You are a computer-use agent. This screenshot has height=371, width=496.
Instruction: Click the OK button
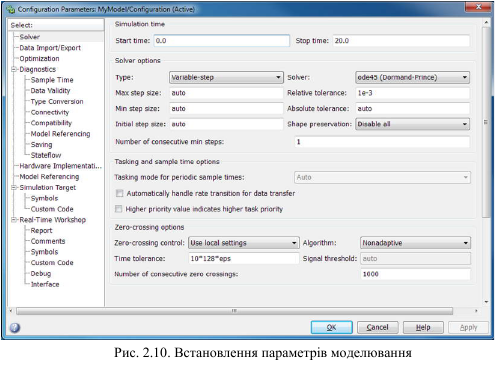[x=332, y=327]
